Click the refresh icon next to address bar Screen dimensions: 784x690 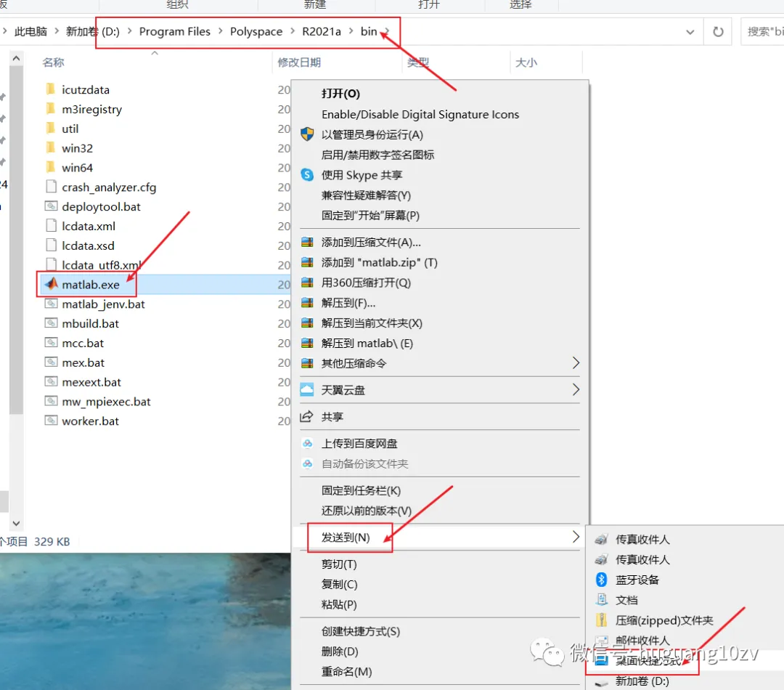[x=718, y=31]
